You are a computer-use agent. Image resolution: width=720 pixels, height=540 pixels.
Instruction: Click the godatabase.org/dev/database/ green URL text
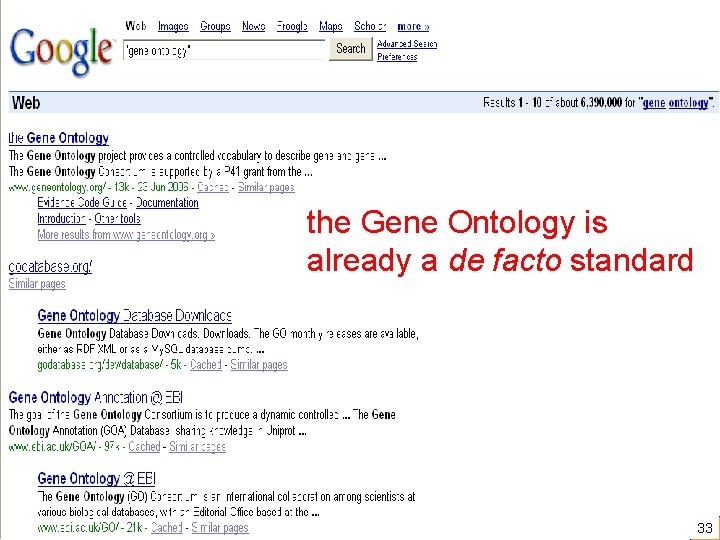click(x=100, y=365)
